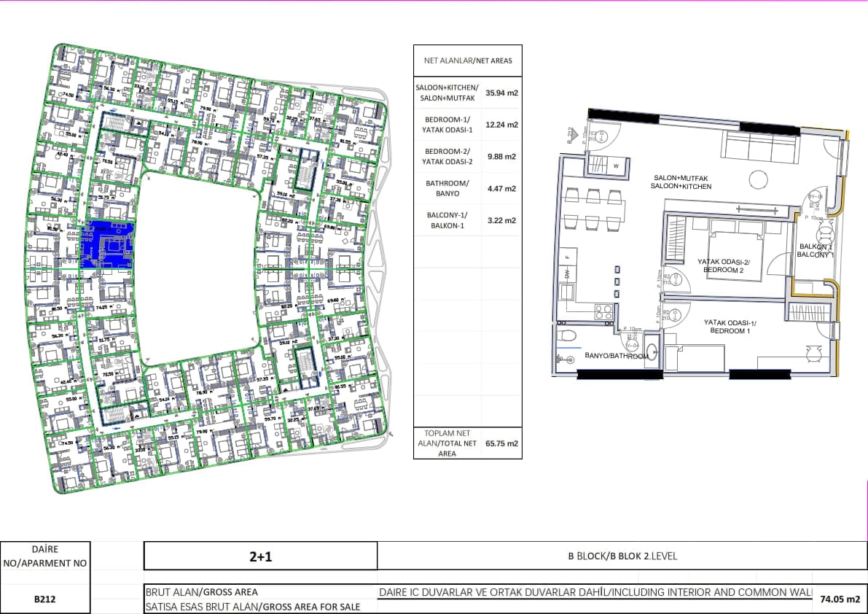Click 'SATISA ESAS BRUT ALAN/GROSS AREA FOR SALE'
This screenshot has width=868, height=614.
253,607
